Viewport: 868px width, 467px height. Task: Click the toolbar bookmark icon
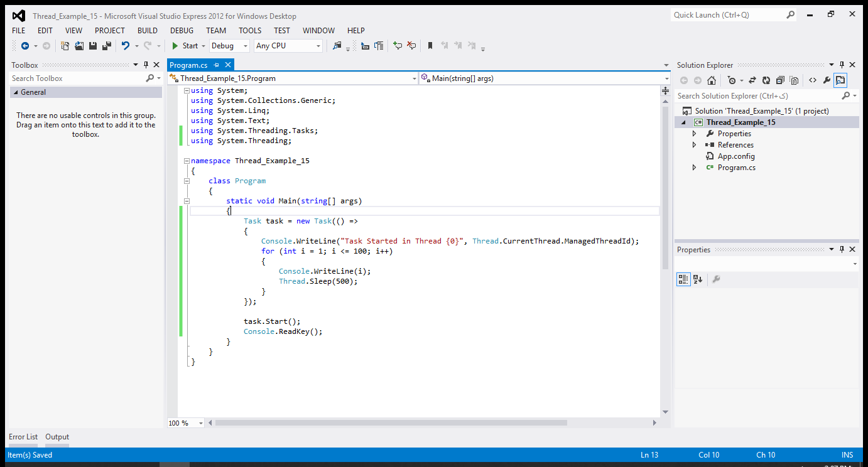point(430,46)
